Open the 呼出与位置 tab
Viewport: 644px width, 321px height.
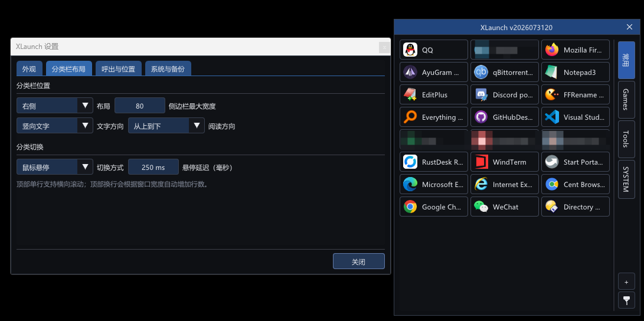tap(118, 68)
